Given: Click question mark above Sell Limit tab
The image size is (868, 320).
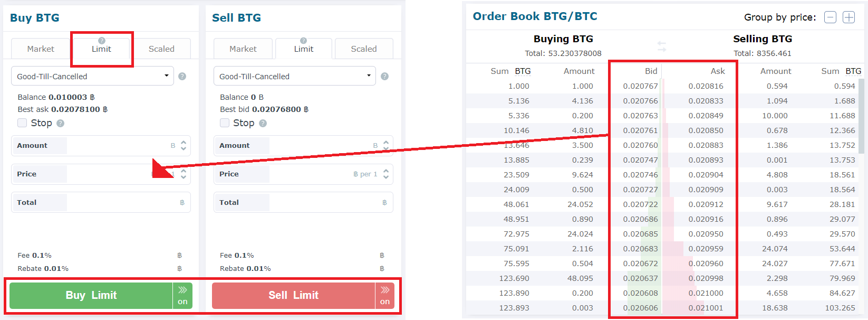Looking at the screenshot, I should [x=303, y=41].
